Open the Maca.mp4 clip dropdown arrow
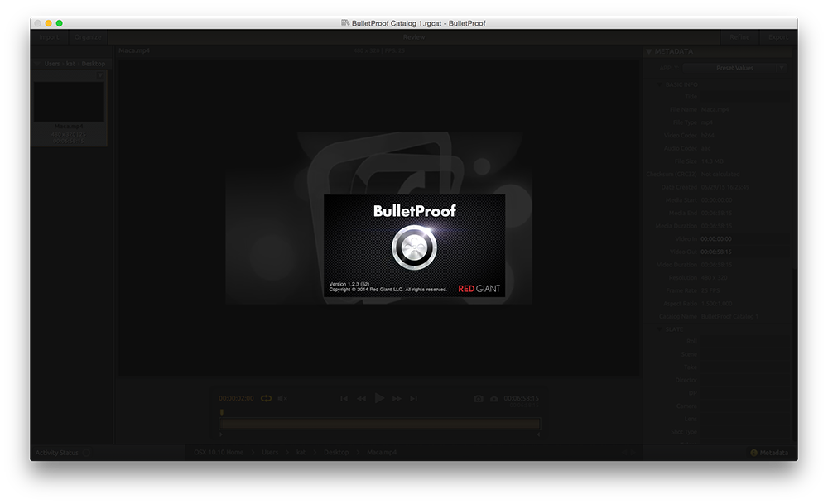This screenshot has height=504, width=828. tap(100, 75)
